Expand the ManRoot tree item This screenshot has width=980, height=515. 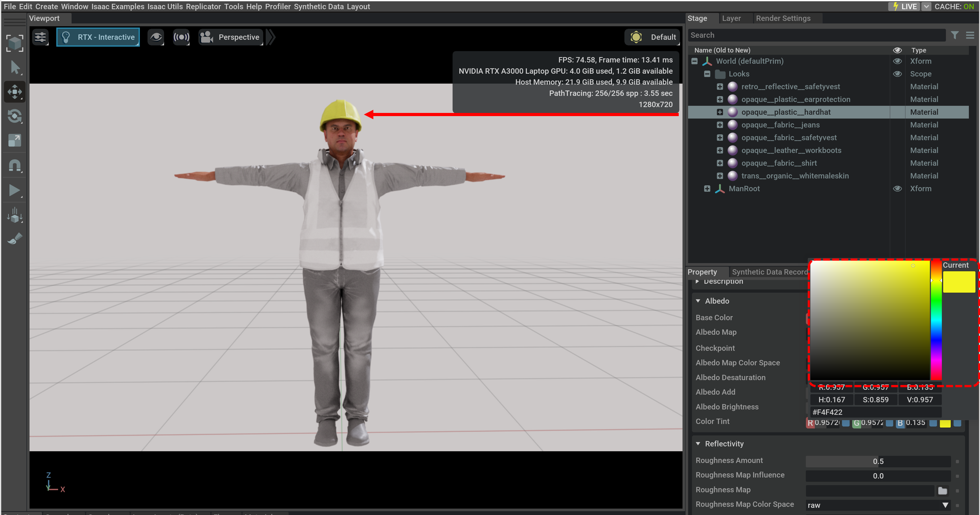[707, 189]
